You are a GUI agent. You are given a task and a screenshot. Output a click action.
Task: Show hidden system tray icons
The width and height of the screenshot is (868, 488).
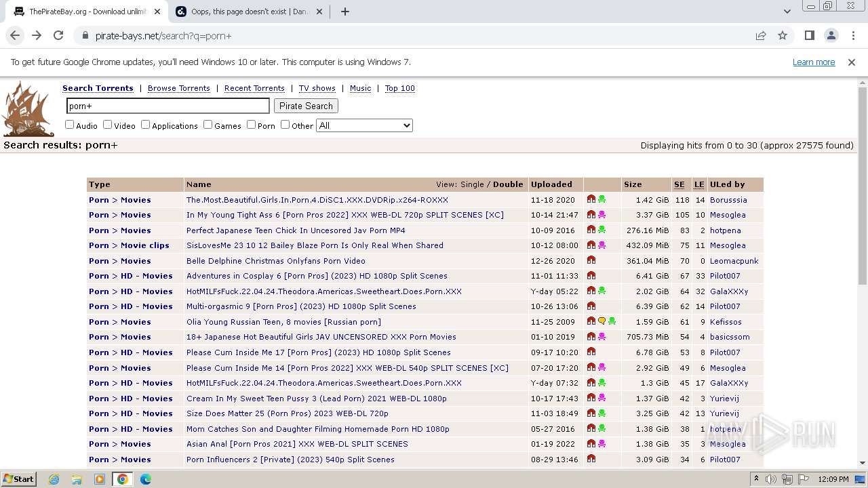click(x=756, y=479)
